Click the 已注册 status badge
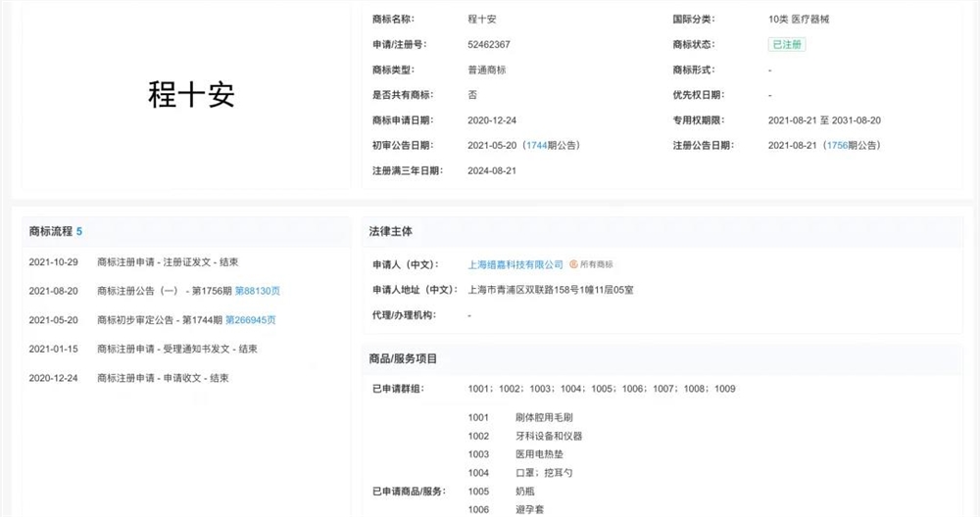Screen dimensions: 980x517 pos(787,44)
